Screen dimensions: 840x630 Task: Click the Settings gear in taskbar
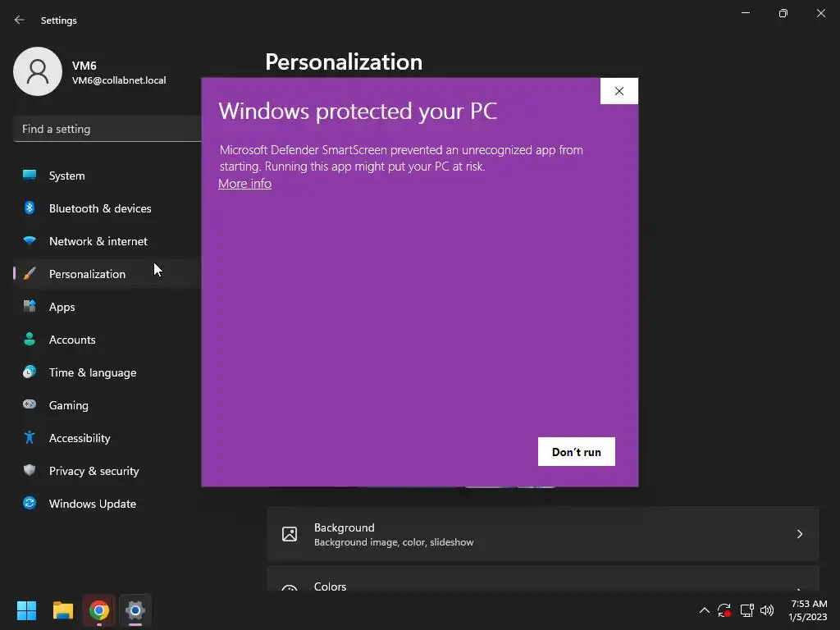coord(135,610)
